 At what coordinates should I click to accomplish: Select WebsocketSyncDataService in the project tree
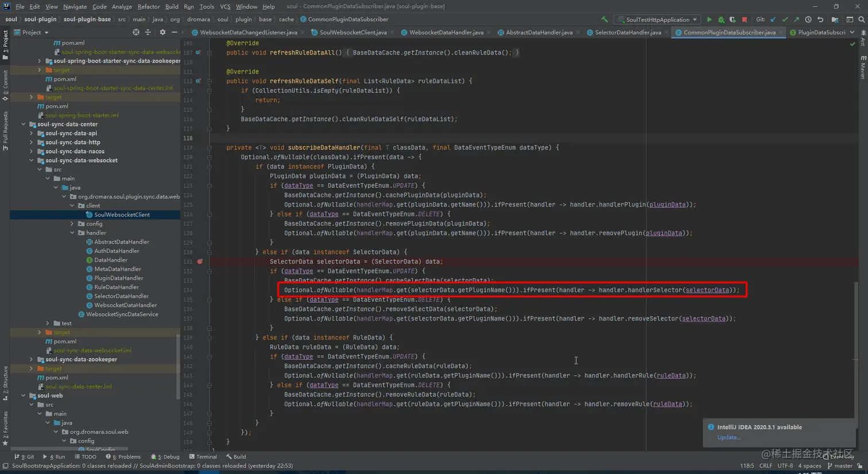pos(122,314)
